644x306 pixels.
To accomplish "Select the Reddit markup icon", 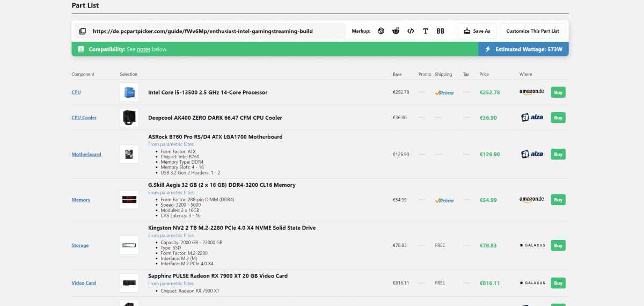I will click(396, 31).
